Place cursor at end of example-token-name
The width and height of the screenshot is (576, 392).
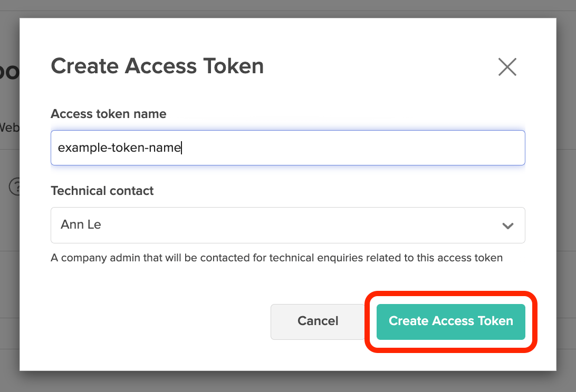[x=181, y=148]
